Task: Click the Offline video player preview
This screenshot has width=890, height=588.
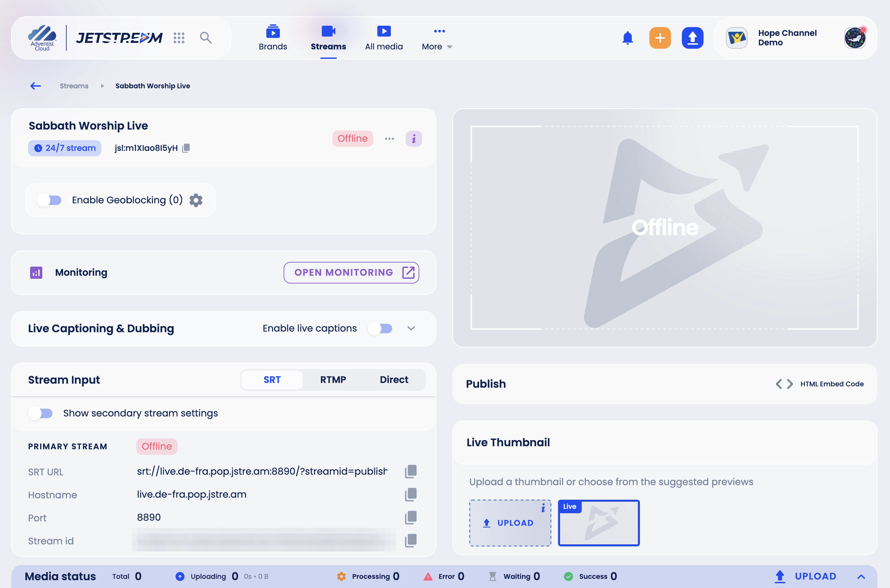Action: [x=664, y=228]
